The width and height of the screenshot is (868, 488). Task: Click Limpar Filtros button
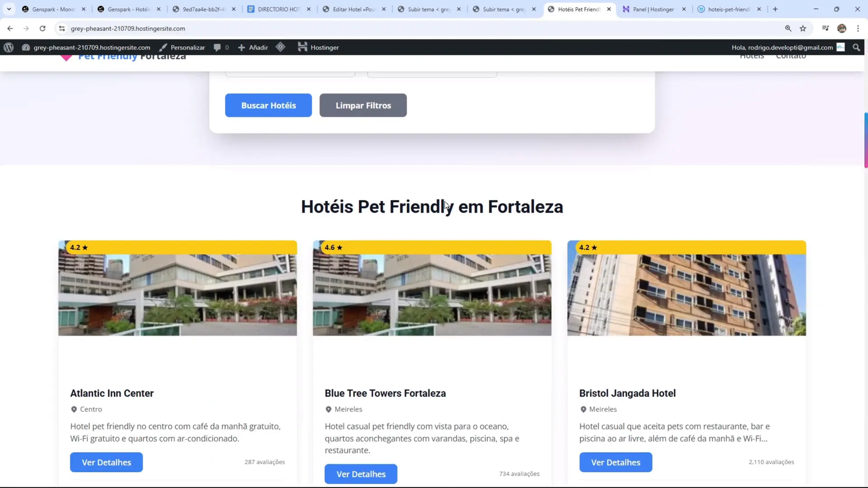coord(363,105)
